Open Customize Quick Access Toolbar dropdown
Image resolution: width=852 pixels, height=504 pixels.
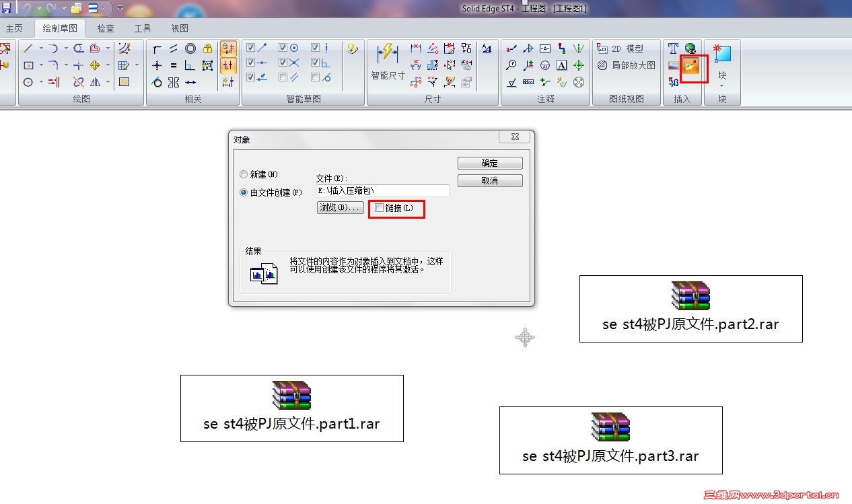[x=120, y=8]
